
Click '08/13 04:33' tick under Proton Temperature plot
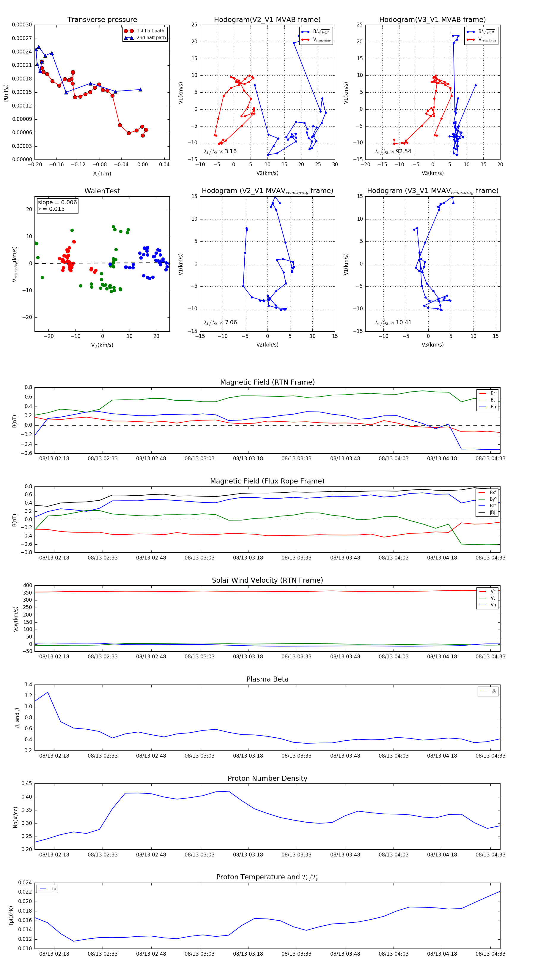click(490, 954)
